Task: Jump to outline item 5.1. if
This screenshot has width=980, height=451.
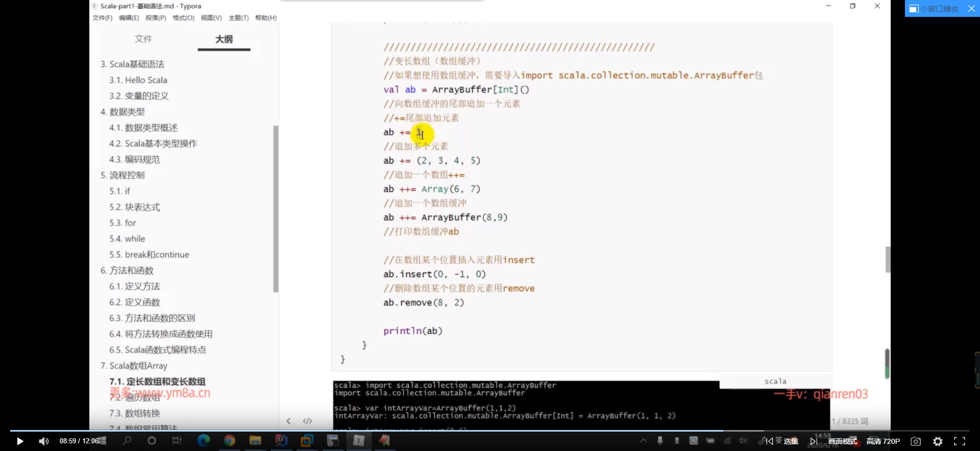Action: click(119, 191)
